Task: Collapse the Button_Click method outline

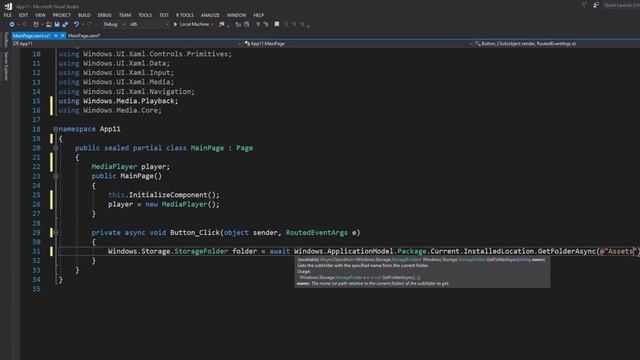Action: (56, 233)
